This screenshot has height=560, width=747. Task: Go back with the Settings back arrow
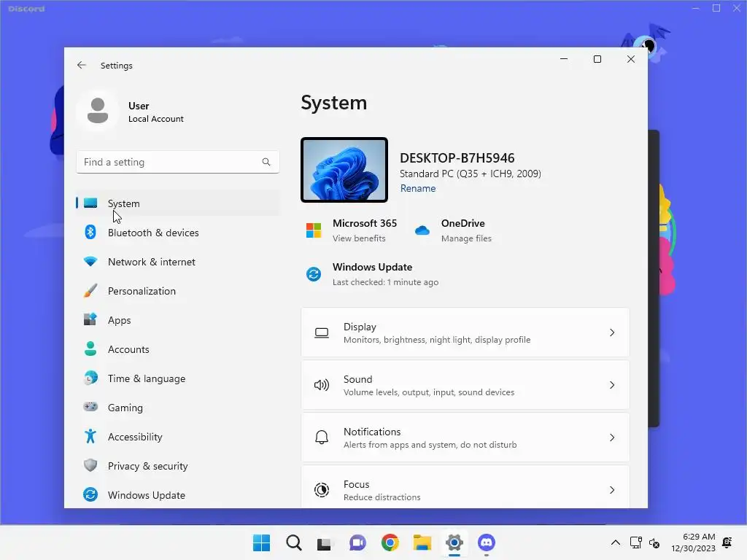pos(82,65)
